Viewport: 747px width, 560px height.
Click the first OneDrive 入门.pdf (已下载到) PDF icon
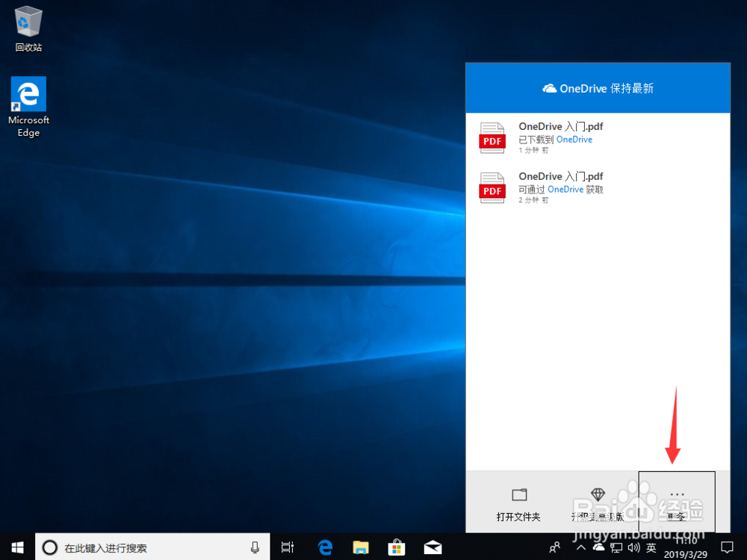tap(492, 138)
